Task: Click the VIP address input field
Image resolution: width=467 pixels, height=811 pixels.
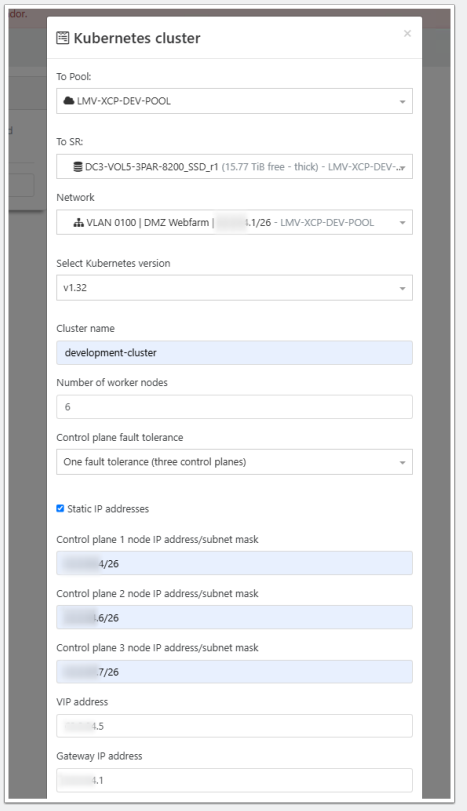Action: [x=234, y=726]
